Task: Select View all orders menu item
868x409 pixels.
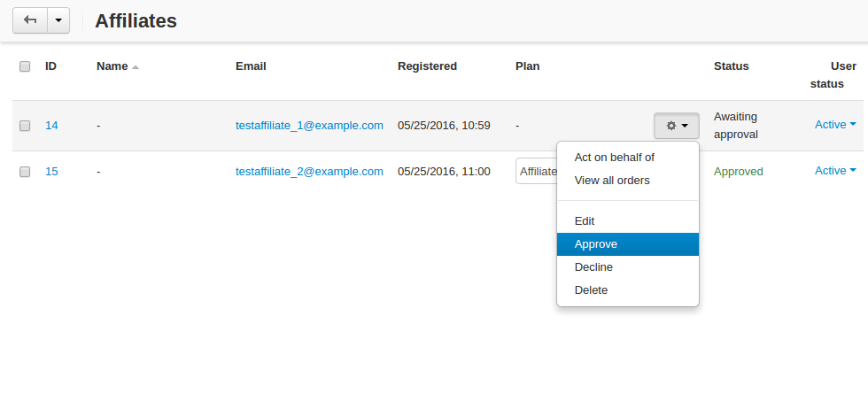Action: 612,181
